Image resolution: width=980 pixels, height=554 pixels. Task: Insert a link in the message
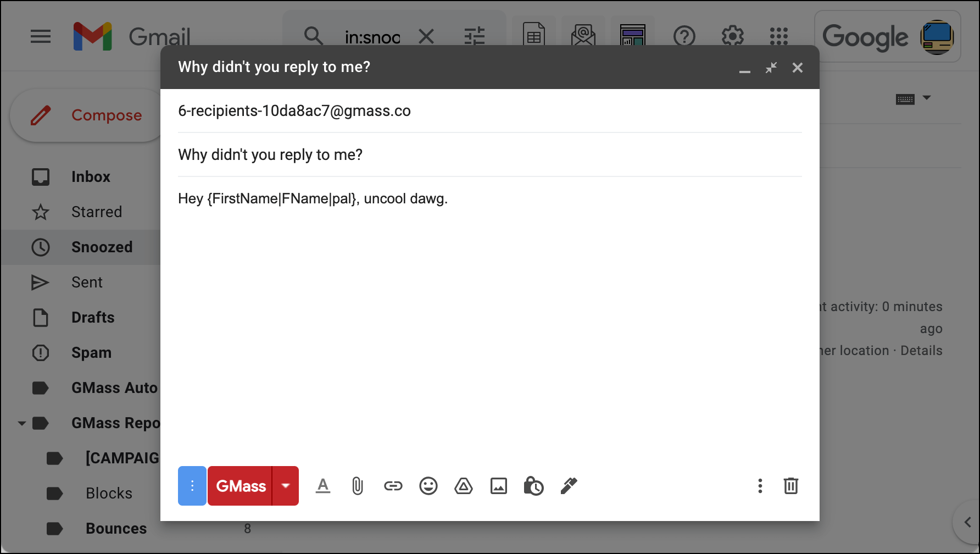pos(393,486)
